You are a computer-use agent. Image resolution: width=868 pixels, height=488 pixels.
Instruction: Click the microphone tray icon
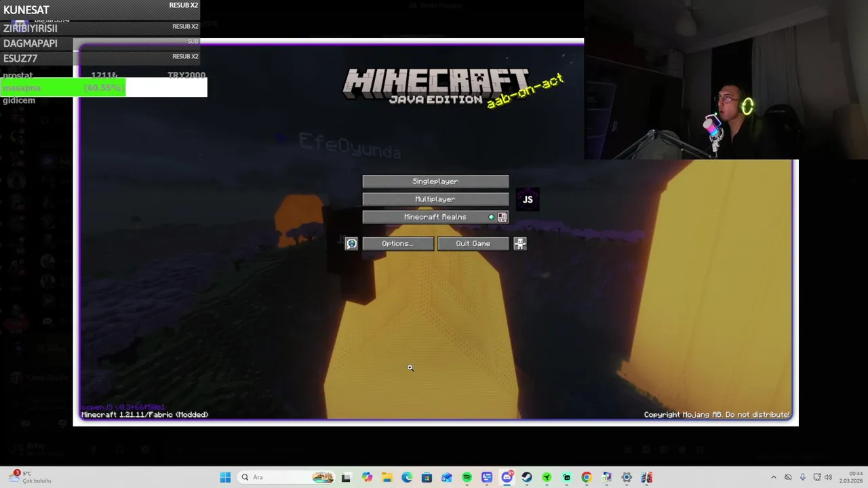tap(803, 477)
